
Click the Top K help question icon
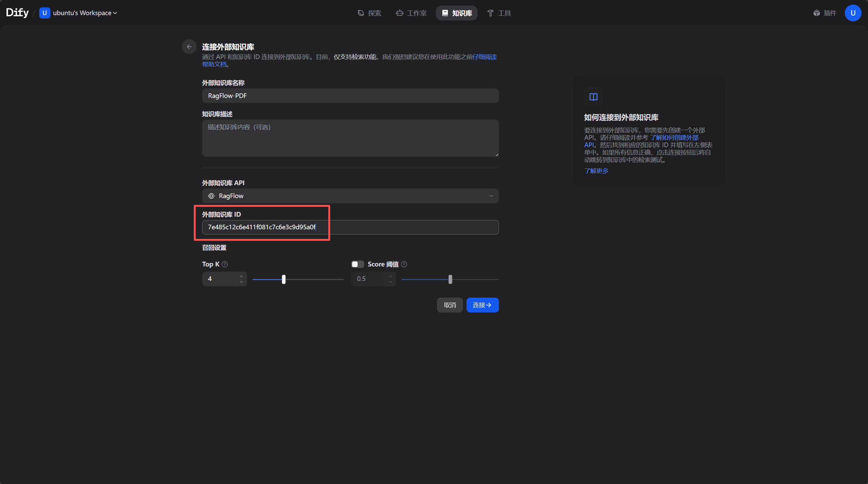point(225,264)
